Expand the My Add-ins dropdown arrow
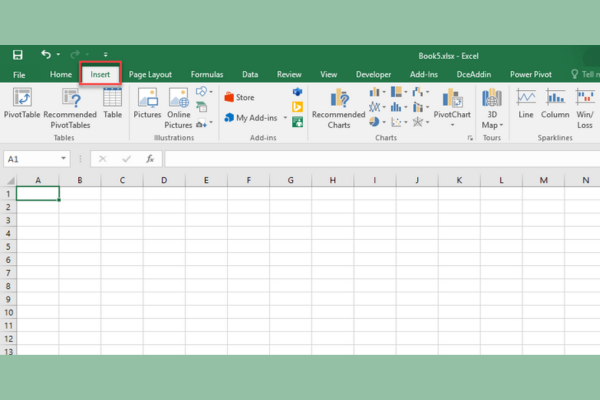This screenshot has width=600, height=400. tap(285, 118)
